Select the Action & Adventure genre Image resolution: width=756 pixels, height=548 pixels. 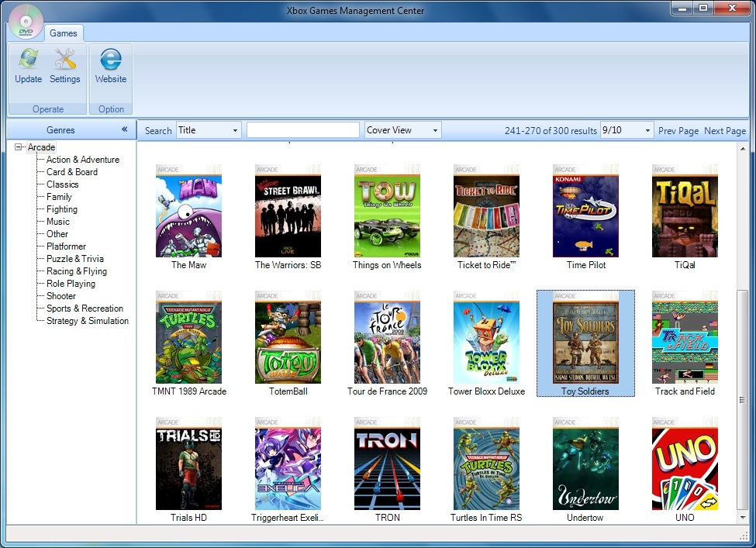coord(83,160)
